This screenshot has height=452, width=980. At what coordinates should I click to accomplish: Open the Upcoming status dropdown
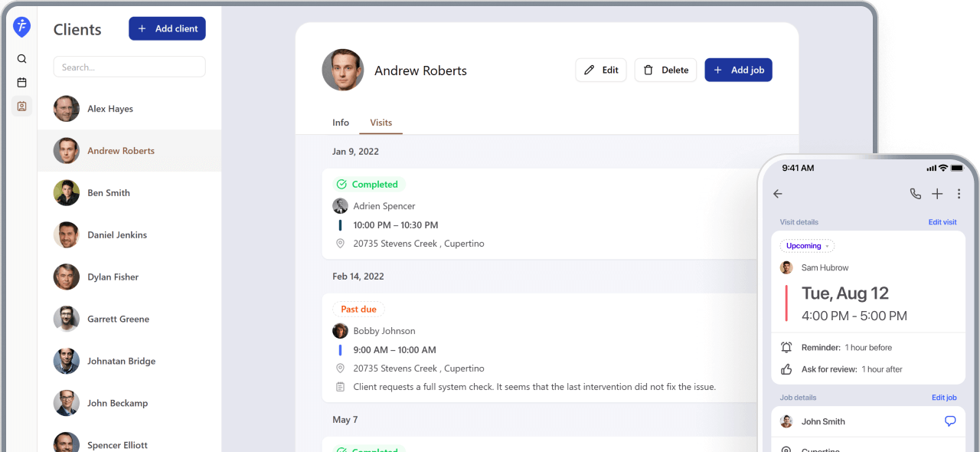click(806, 246)
